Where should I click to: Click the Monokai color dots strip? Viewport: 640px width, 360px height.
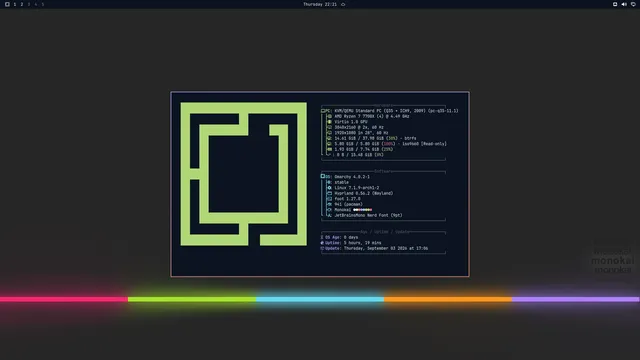(x=362, y=210)
